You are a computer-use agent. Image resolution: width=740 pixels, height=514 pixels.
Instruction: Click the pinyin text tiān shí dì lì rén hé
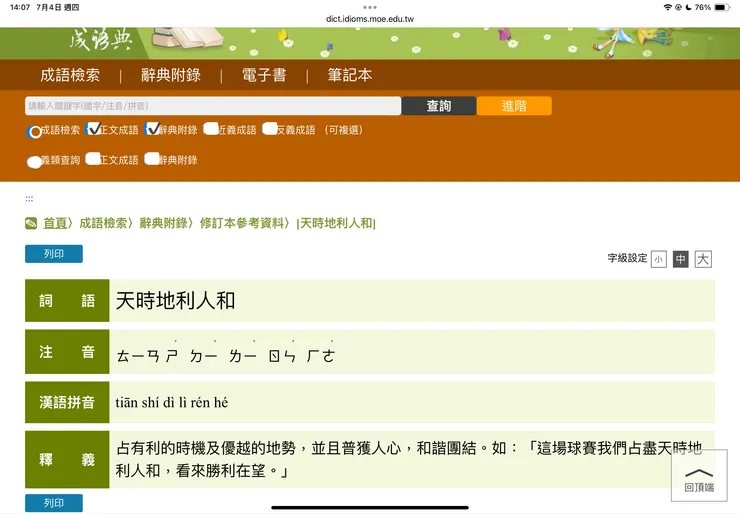[172, 403]
